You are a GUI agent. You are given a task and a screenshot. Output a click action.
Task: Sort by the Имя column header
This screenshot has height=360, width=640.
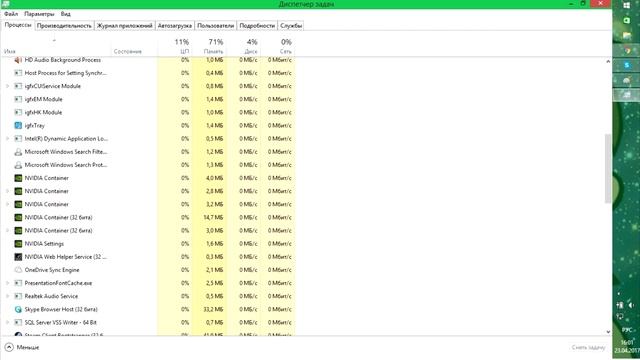56,46
